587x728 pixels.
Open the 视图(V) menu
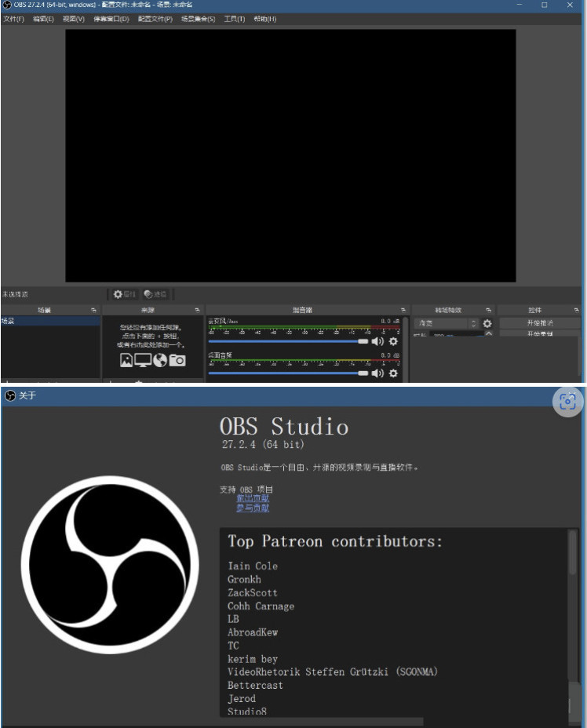point(74,19)
